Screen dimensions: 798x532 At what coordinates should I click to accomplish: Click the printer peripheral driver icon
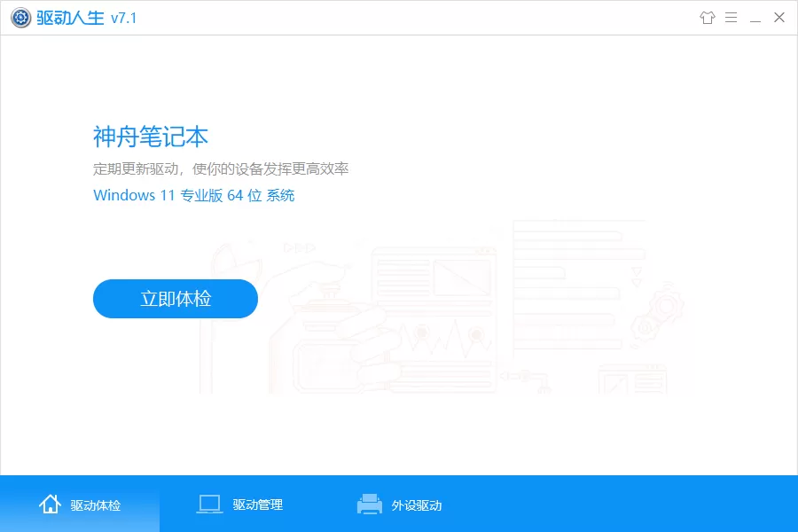(x=368, y=503)
